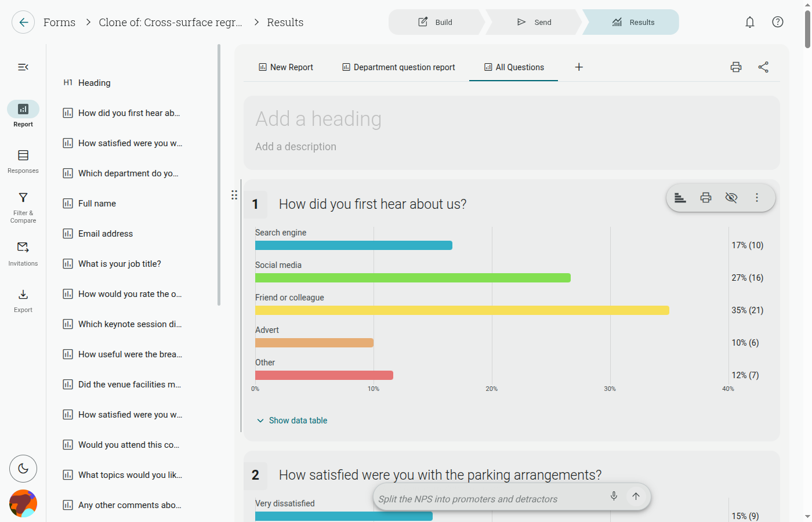The width and height of the screenshot is (812, 522).
Task: Print question 1 chart
Action: tap(706, 198)
